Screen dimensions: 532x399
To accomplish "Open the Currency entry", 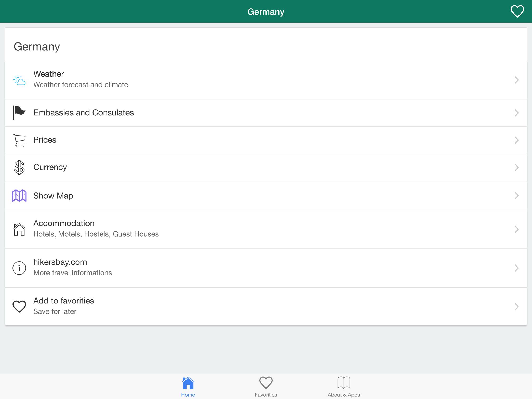I will tap(266, 167).
